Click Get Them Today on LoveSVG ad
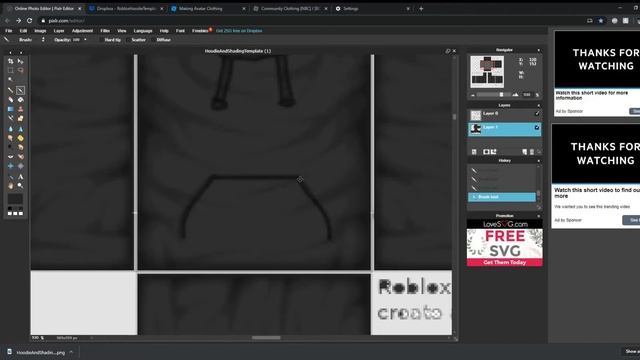Screen dimensions: 640x360 [504, 262]
